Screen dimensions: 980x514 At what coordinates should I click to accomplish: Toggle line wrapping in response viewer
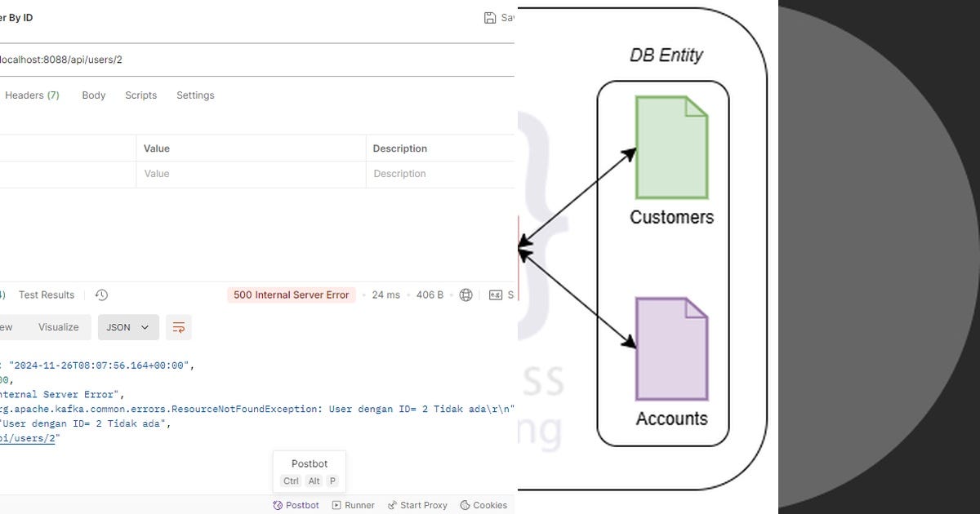pos(178,326)
